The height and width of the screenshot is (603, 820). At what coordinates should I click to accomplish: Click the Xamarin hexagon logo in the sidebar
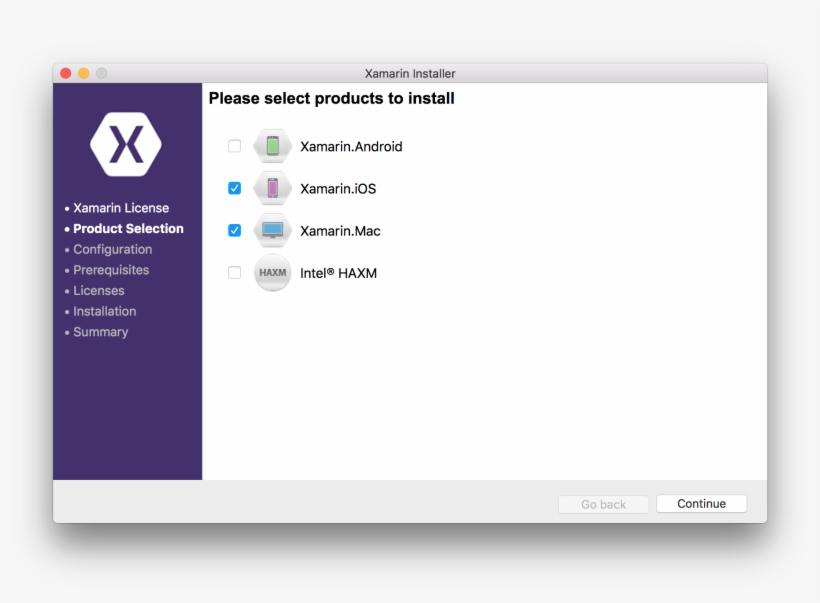tap(126, 144)
